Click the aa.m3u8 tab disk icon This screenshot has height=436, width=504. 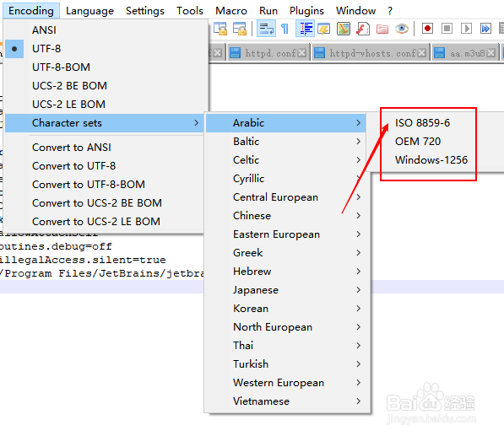tap(439, 53)
